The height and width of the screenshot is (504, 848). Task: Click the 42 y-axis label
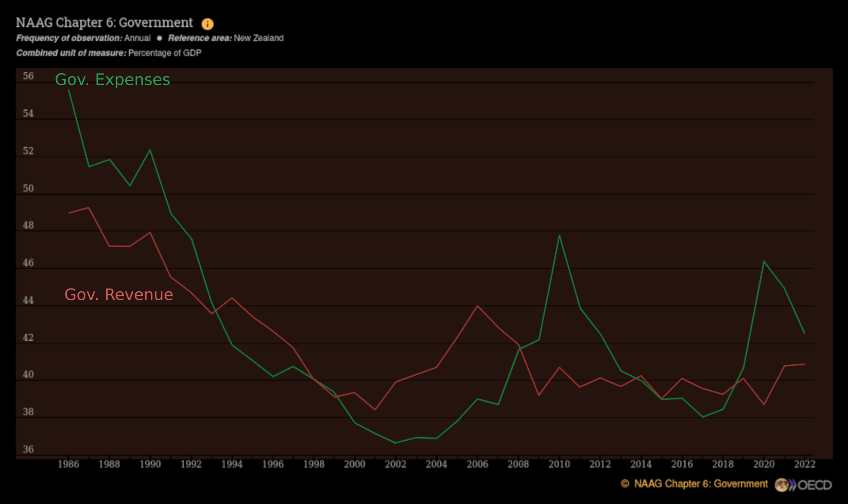(28, 337)
